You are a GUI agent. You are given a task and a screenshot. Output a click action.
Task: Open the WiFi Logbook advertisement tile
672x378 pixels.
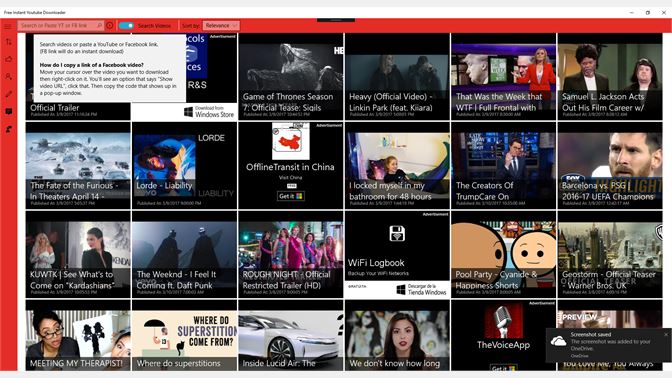tap(397, 255)
